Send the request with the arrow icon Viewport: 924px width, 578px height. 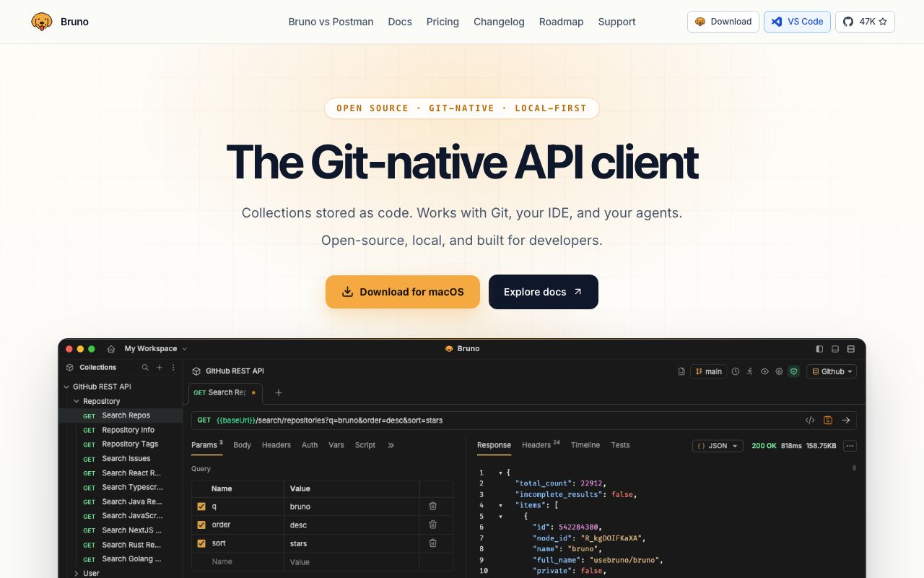846,420
